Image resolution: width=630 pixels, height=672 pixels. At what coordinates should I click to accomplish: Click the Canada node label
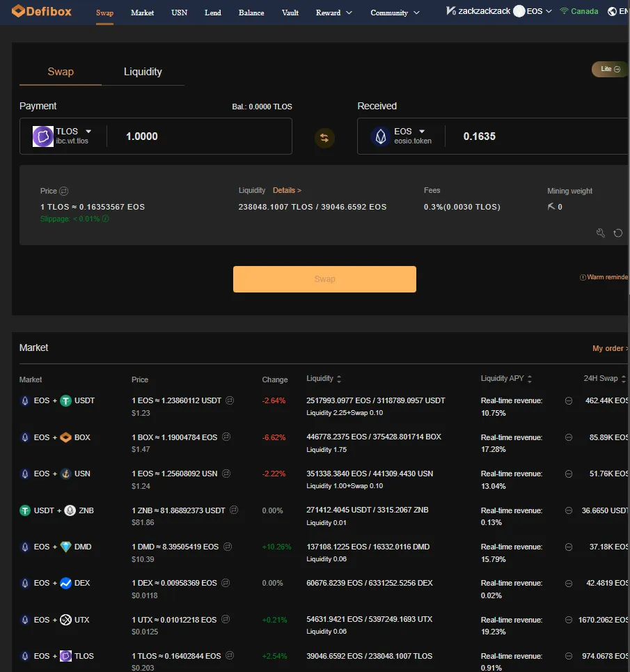click(584, 11)
